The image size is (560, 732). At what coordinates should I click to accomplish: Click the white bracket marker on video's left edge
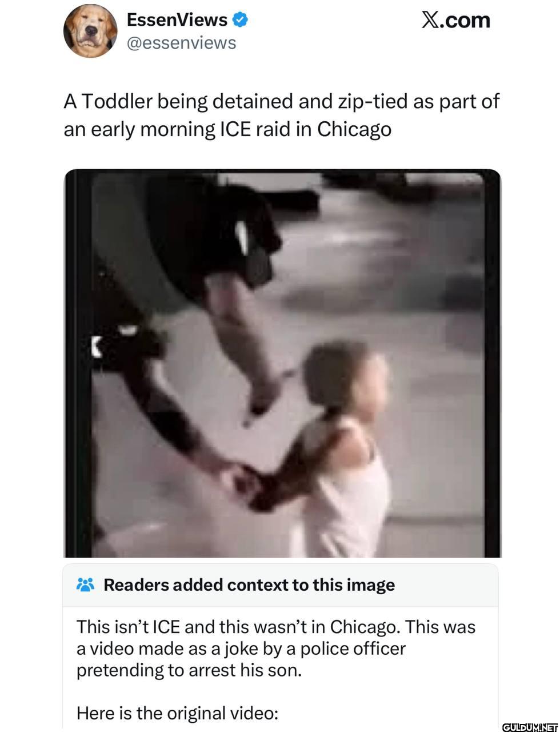[97, 347]
